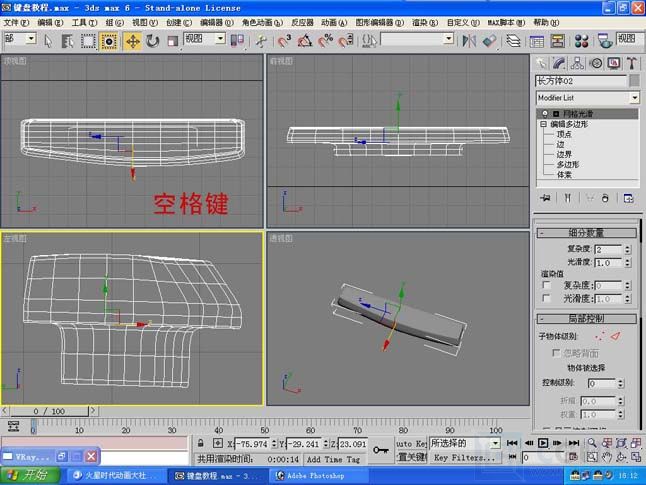646x485 pixels.
Task: Switch to the Hierarchy panel tab
Action: click(577, 63)
